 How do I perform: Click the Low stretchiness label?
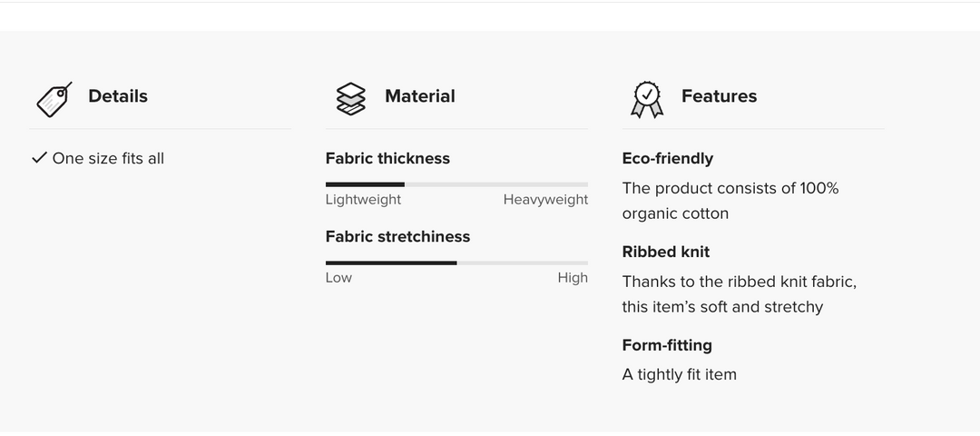pyautogui.click(x=338, y=278)
